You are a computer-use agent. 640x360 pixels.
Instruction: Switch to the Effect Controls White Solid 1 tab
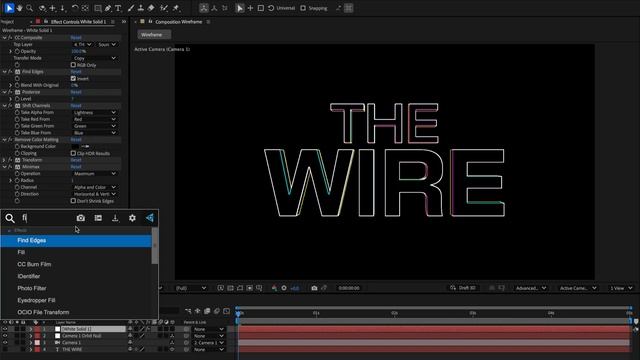point(78,22)
